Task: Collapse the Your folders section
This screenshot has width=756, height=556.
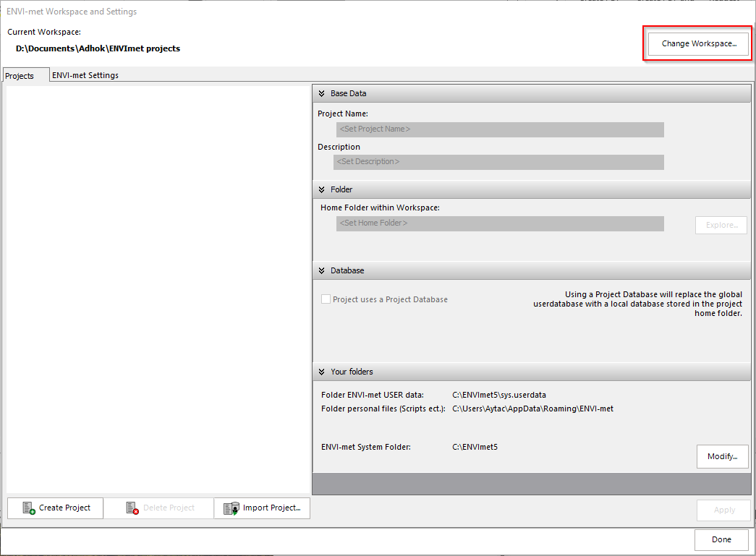Action: click(x=321, y=372)
